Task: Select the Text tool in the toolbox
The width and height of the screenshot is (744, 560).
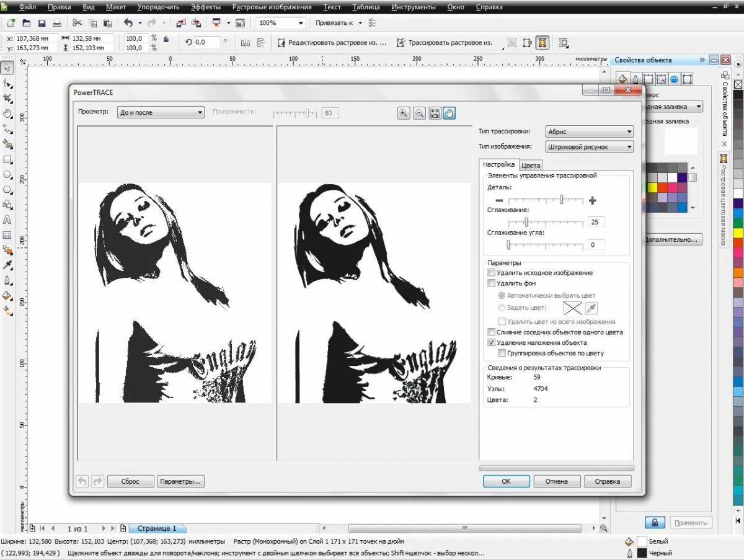Action: 8,220
